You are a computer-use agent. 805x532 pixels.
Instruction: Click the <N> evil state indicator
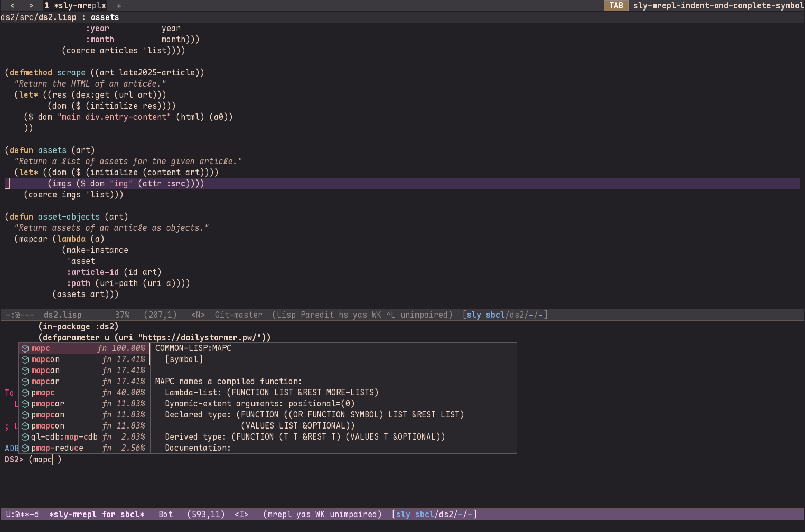pos(198,315)
